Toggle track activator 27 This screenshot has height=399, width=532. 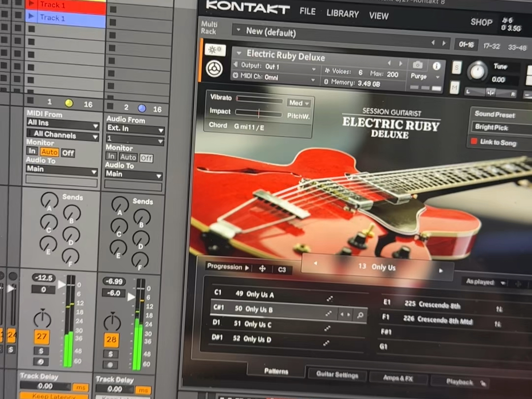(x=42, y=336)
